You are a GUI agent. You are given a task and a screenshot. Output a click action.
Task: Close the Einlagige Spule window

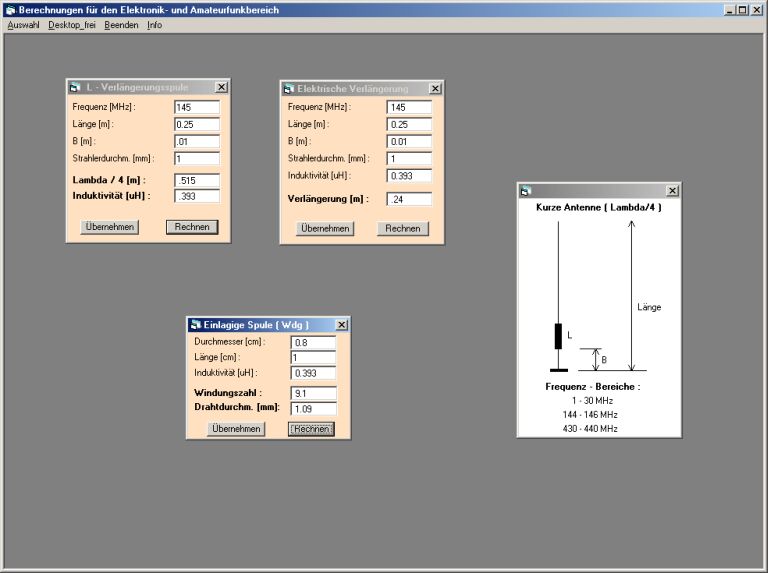pyautogui.click(x=341, y=325)
